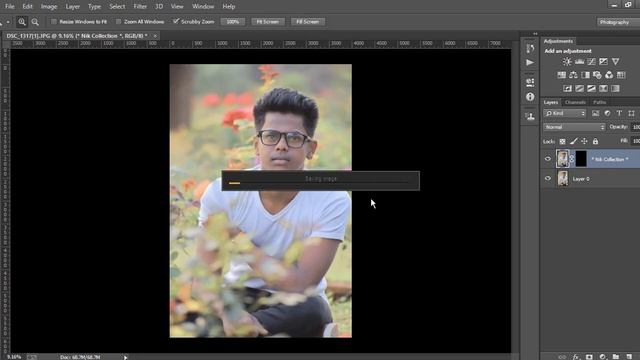Add a Channel Mixer adjustment
Screen dimensions: 640x360
609,75
